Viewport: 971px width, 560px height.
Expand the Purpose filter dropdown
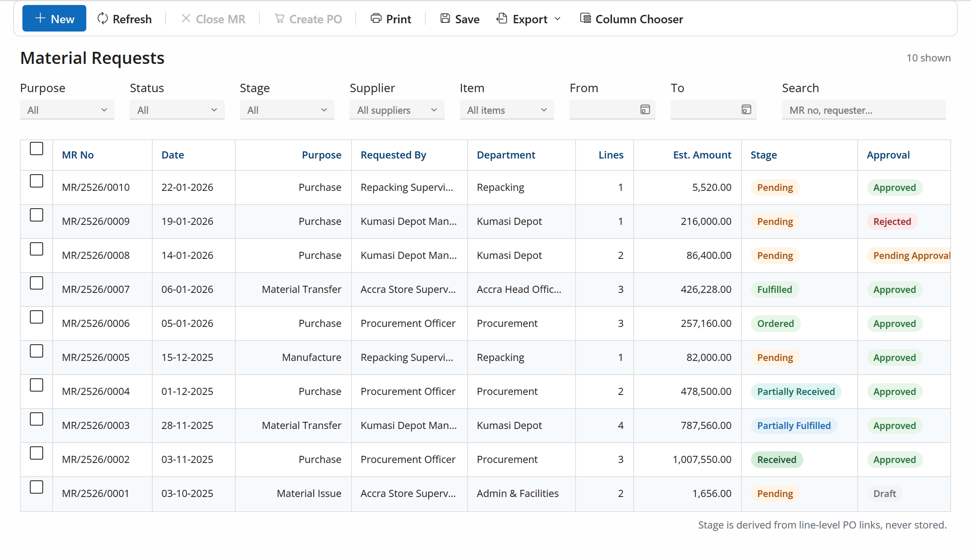tap(67, 110)
